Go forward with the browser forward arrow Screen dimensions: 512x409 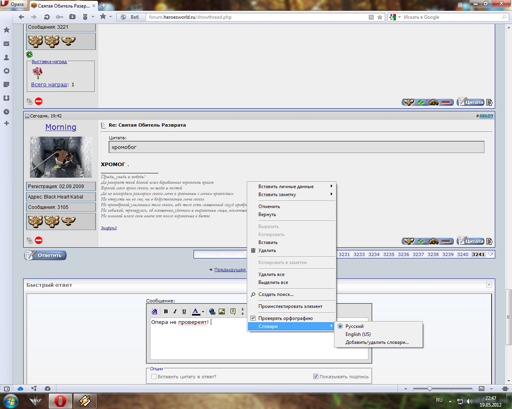pyautogui.click(x=34, y=17)
